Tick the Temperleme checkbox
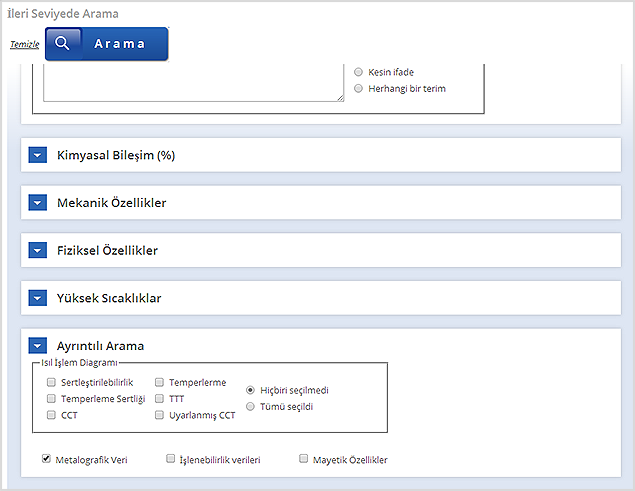 (x=160, y=382)
